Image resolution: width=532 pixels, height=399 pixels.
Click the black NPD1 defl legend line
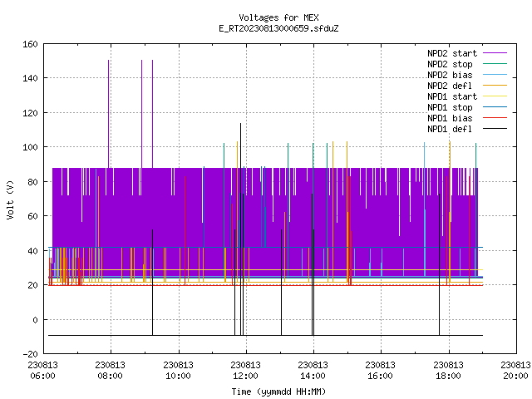click(x=495, y=129)
